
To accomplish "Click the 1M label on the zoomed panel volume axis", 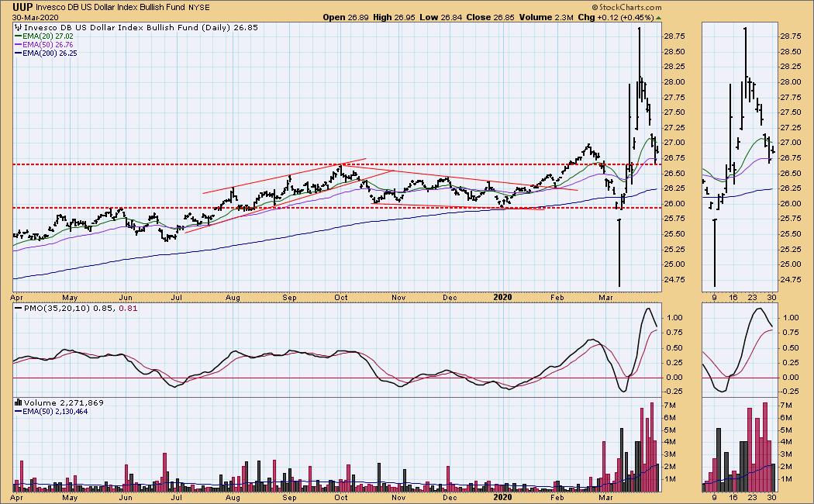I will pyautogui.click(x=785, y=478).
